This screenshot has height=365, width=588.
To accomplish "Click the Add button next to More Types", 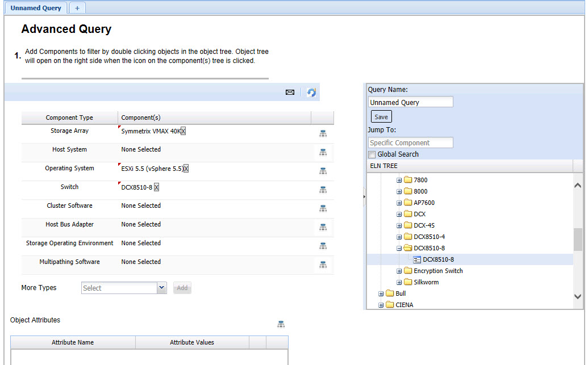I will tap(182, 288).
